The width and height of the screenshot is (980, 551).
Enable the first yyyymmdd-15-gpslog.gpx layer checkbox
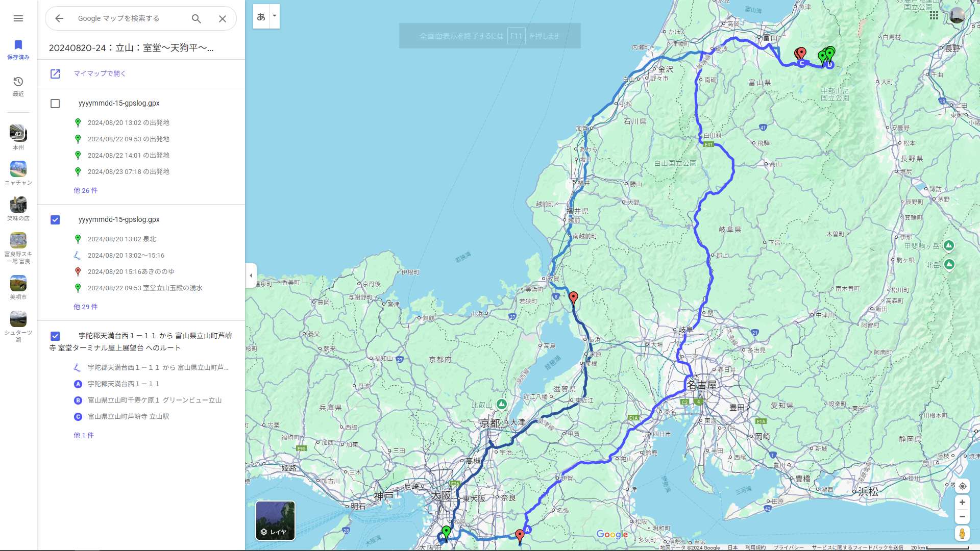click(x=55, y=104)
